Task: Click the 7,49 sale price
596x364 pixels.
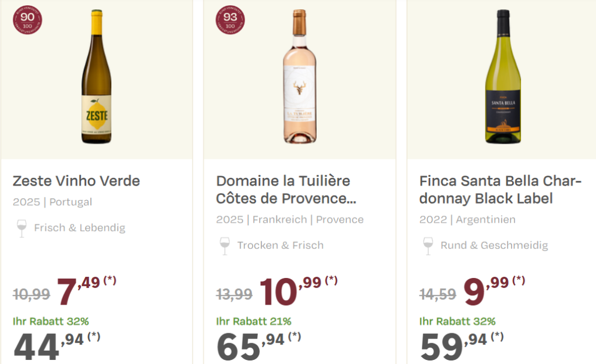Action: coord(79,291)
